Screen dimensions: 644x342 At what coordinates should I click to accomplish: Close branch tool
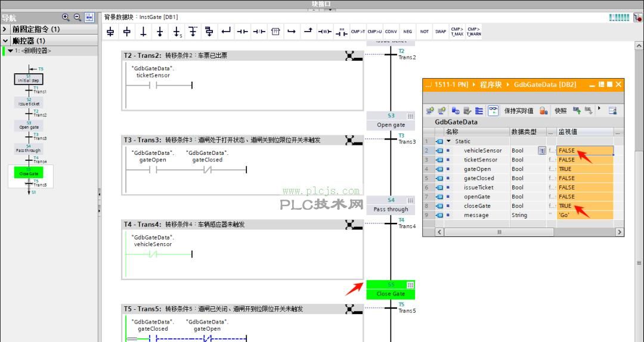tap(226, 31)
